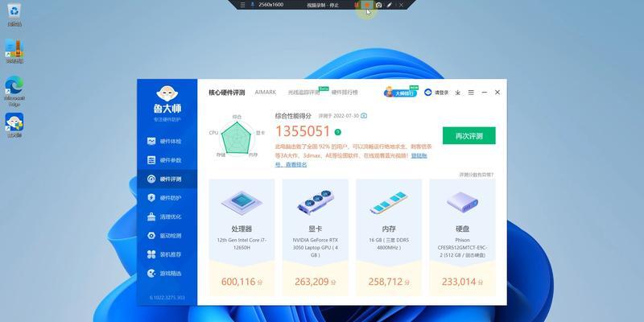The height and width of the screenshot is (322, 644).
Task: Open the 大师排行 ranking banner
Action: 401,92
